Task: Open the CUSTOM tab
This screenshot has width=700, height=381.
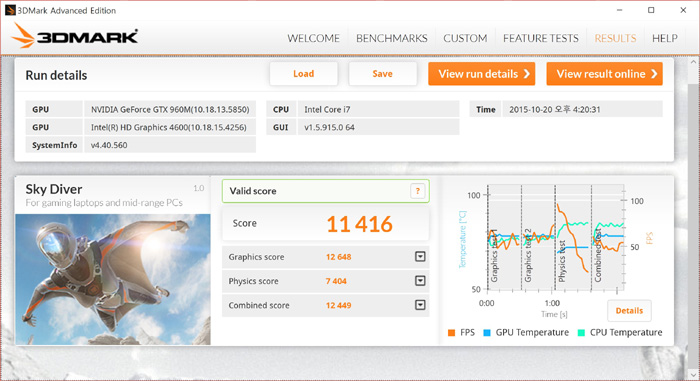Action: click(x=465, y=38)
